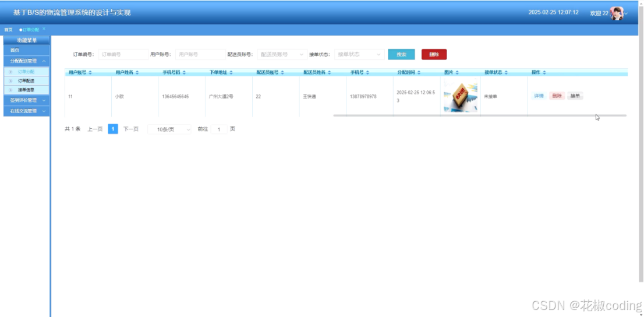644x317 pixels.
Task: Click the 共 1 条 total count text
Action: pos(73,129)
